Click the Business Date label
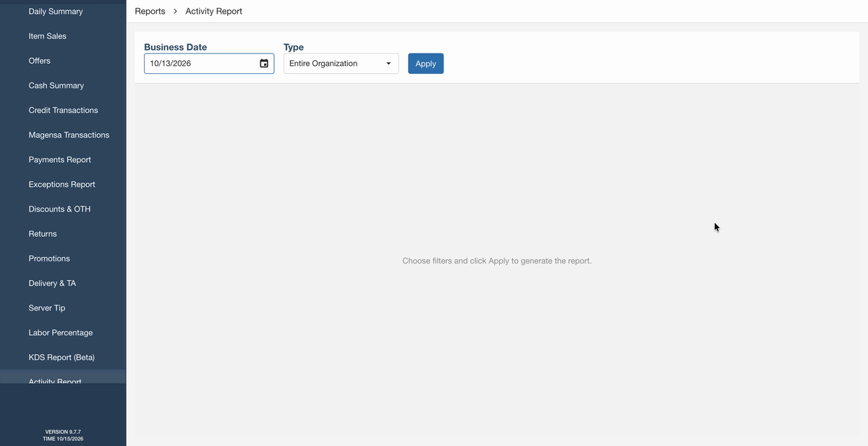868x446 pixels. pyautogui.click(x=176, y=47)
